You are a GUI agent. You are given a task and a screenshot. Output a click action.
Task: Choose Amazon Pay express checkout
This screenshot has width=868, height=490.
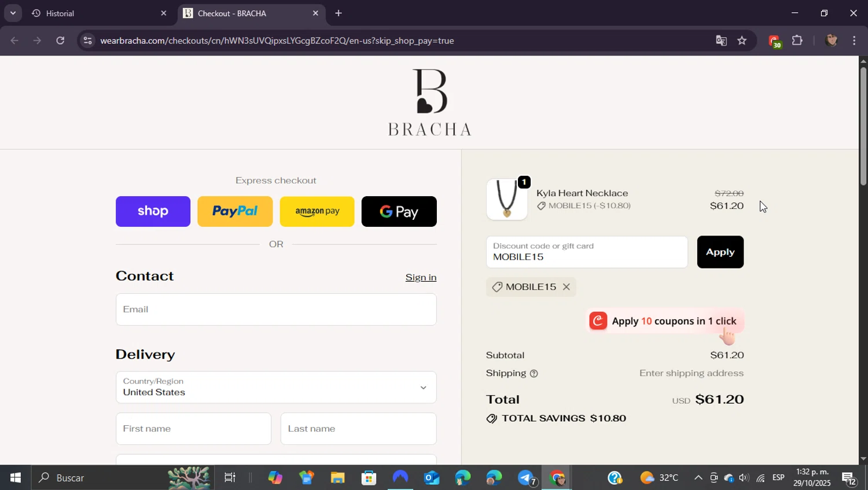317,211
